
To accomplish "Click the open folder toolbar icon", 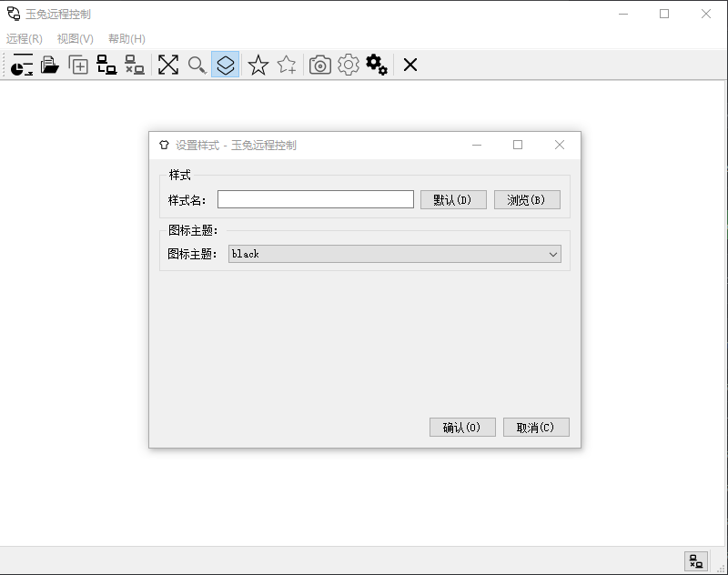I will tap(50, 65).
